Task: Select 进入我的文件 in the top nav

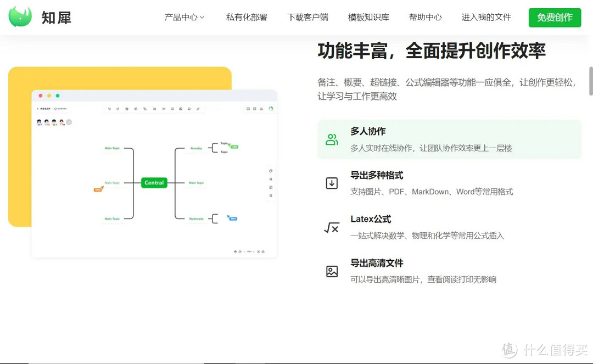Action: coord(486,18)
